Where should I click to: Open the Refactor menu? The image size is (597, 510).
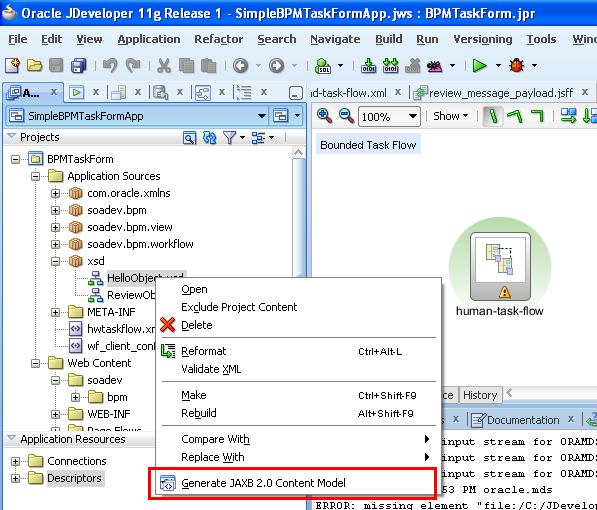coord(219,39)
